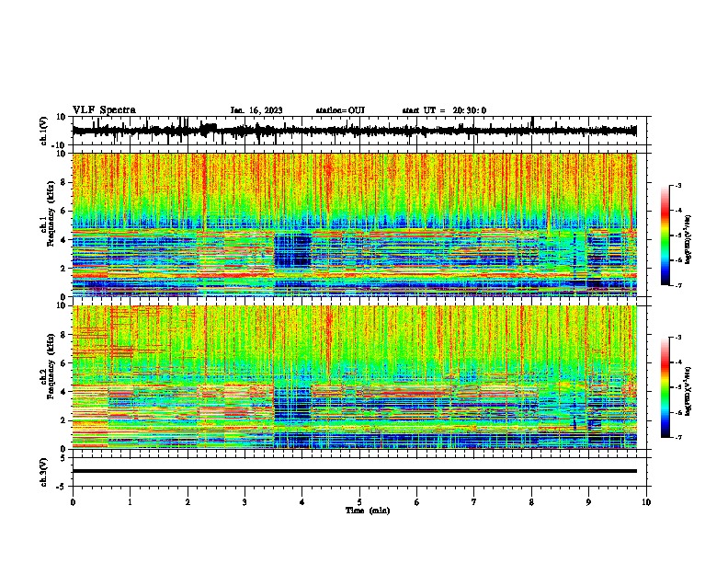Click time axis tick label "5"
This screenshot has width=728, height=563.
click(359, 502)
